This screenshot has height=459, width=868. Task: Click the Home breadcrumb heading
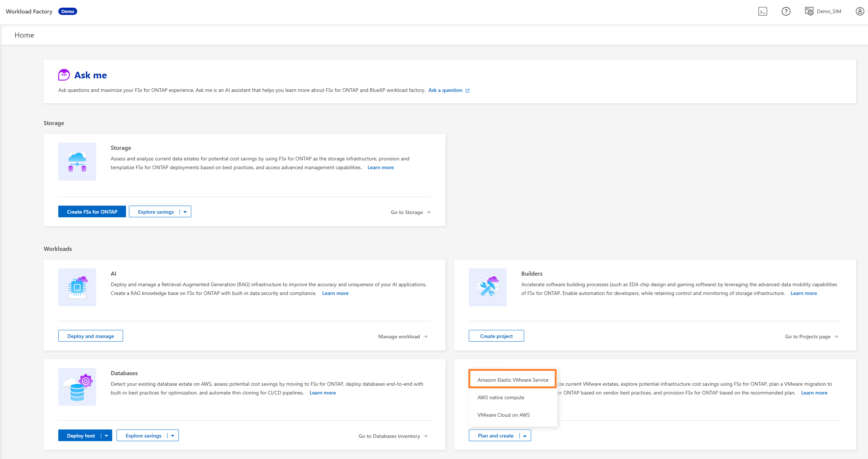coord(24,35)
